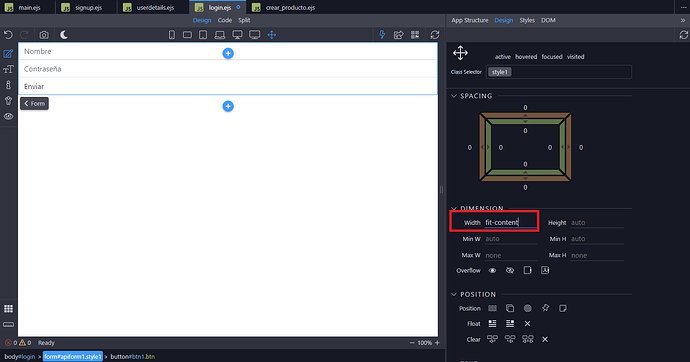
Task: Collapse the DIMENSION section
Action: (454, 208)
